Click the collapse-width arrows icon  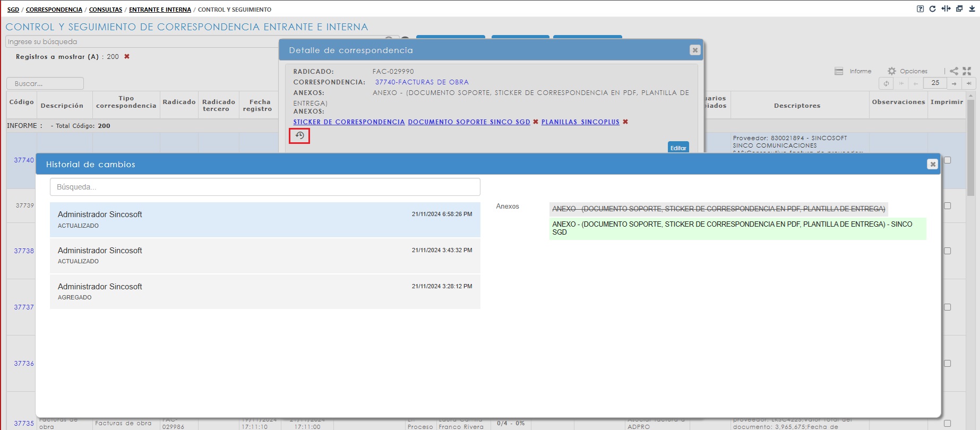946,8
